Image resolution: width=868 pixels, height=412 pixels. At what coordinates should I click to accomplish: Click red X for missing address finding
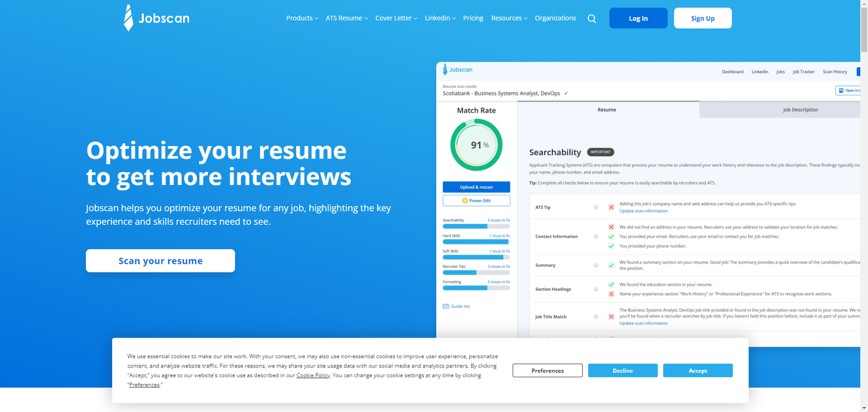point(611,227)
